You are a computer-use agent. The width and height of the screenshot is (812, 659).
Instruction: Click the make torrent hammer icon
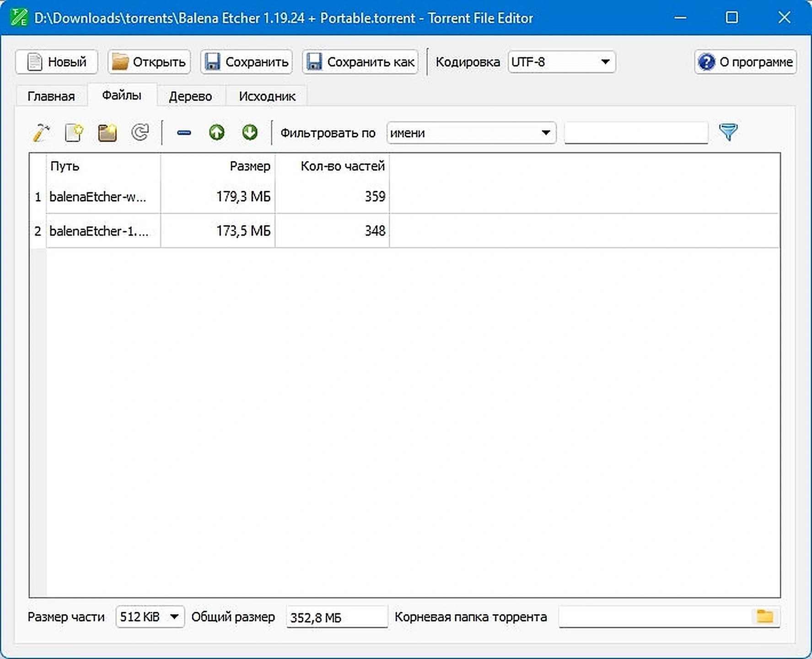[x=41, y=133]
